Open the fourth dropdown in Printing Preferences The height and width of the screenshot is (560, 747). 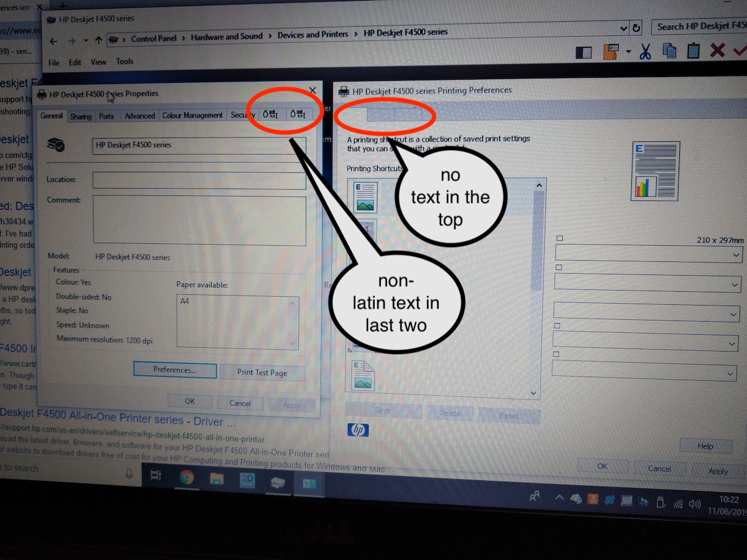click(645, 341)
